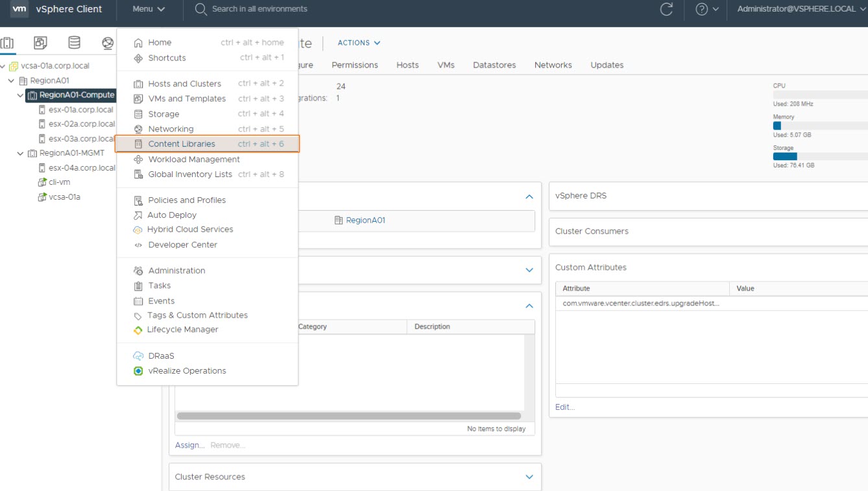Select Content Libraries from the menu
Viewport: 868px width, 491px height.
point(182,144)
